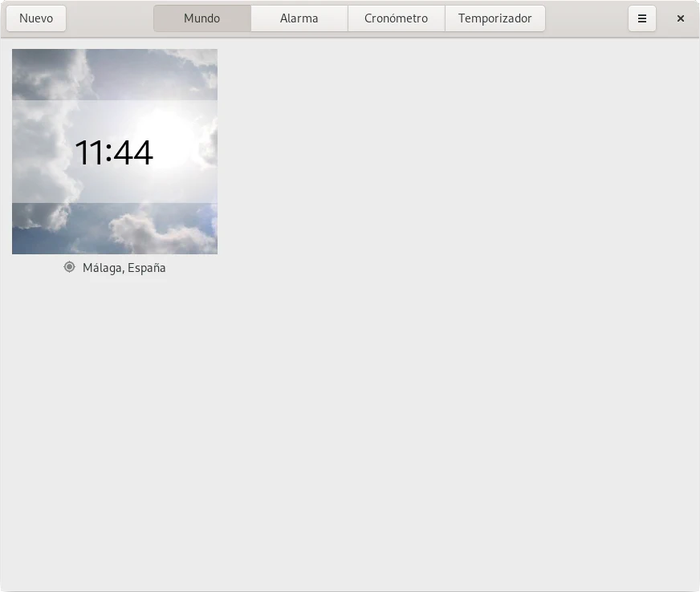The height and width of the screenshot is (592, 700).
Task: Select the Mundo tab
Action: point(201,18)
